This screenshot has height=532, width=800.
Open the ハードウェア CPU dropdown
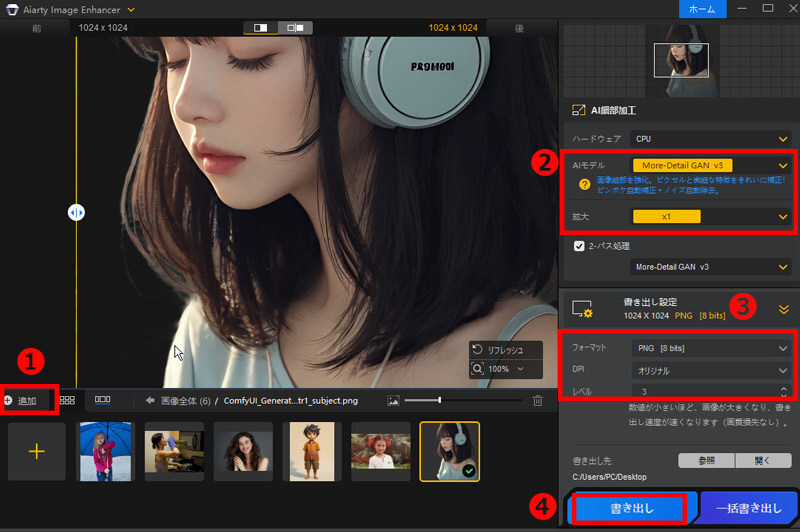[710, 139]
